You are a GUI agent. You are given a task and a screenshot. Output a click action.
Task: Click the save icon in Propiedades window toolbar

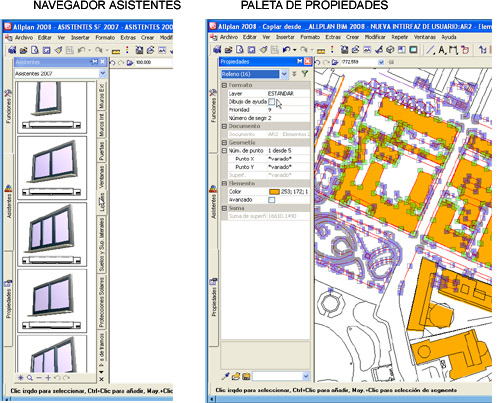[252, 50]
